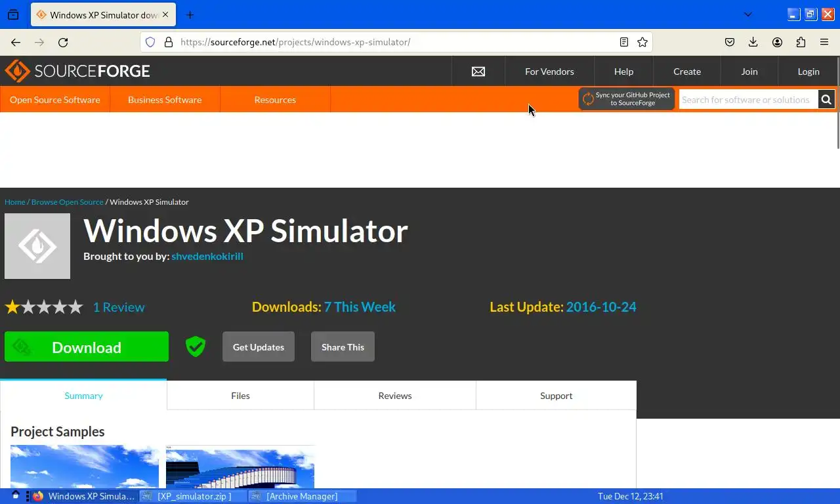
Task: Go back with the browser back arrow
Action: [x=16, y=42]
